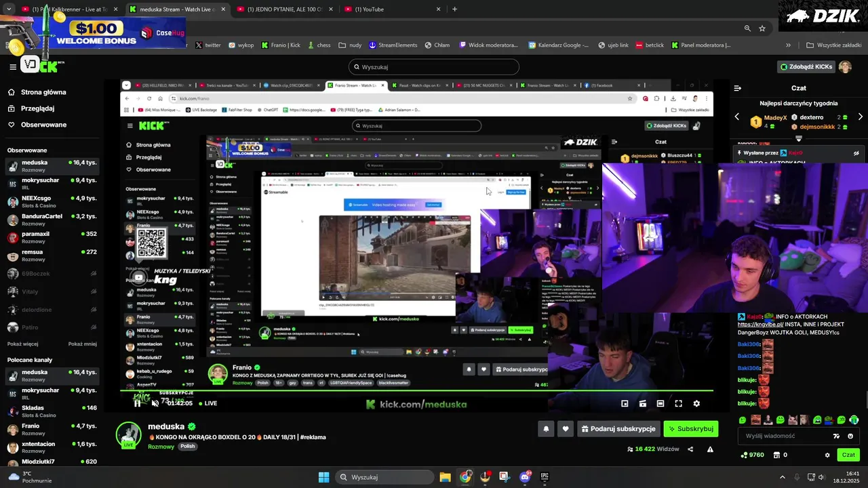
Task: Switch to JEDNO PYTANIE browser tab
Action: 285,9
